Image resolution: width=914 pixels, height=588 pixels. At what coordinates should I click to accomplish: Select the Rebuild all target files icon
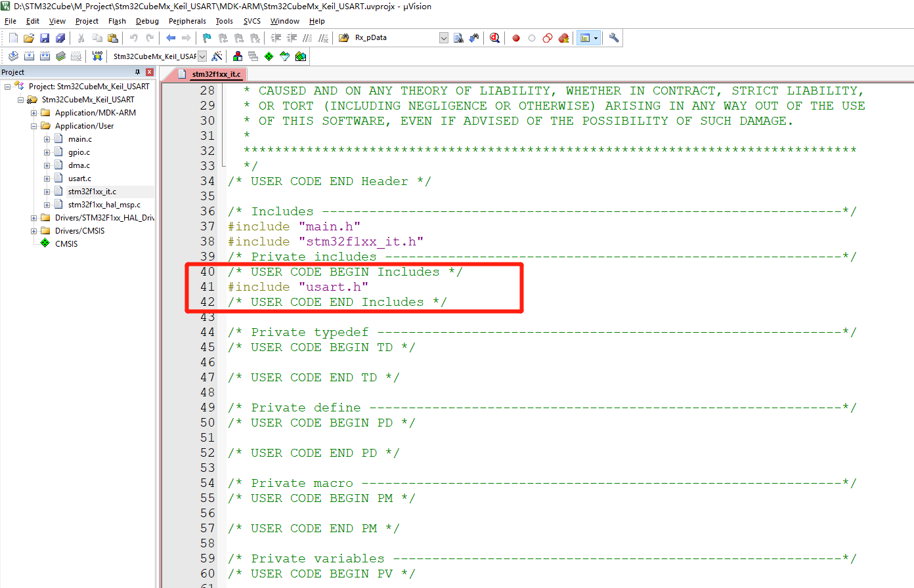(44, 56)
